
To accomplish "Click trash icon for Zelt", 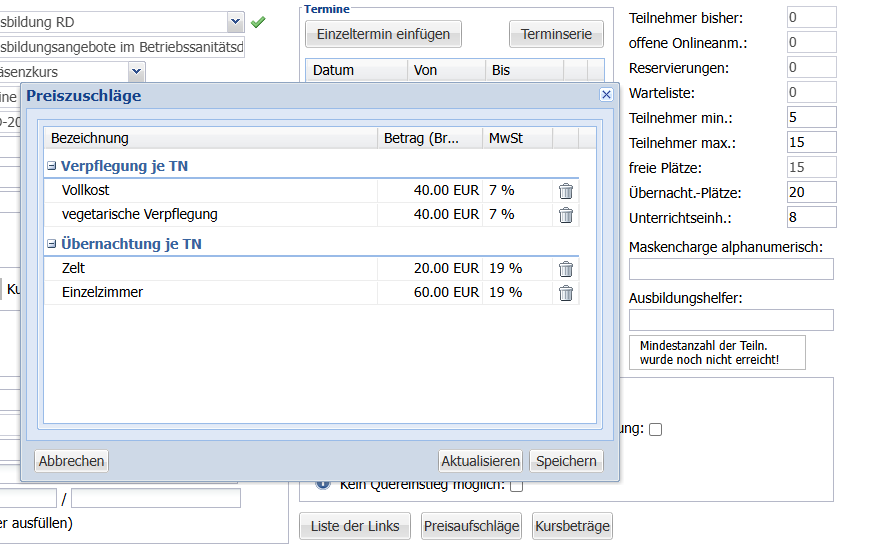I will coord(566,269).
